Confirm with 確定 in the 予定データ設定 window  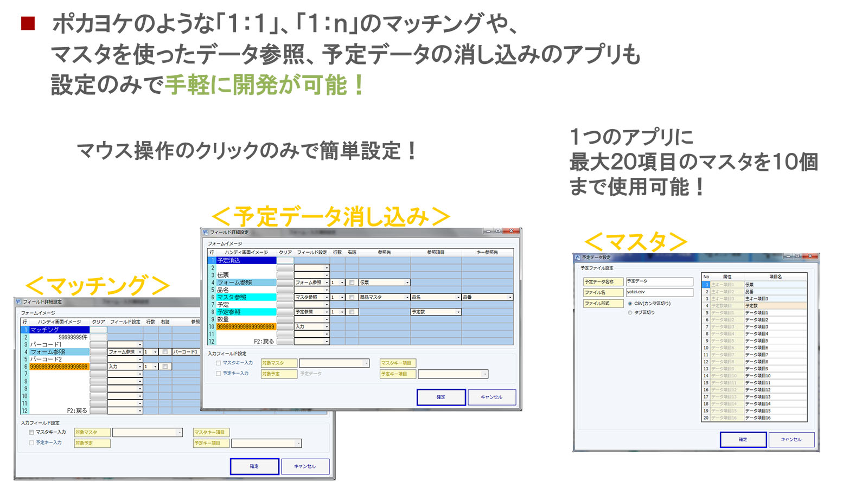[x=743, y=440]
